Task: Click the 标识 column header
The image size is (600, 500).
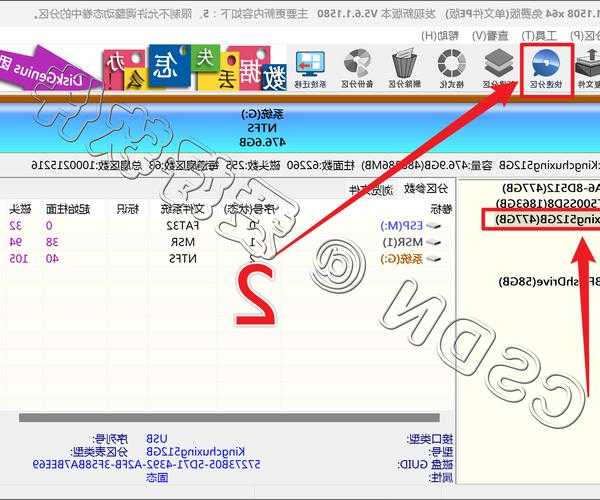Action: [128, 209]
